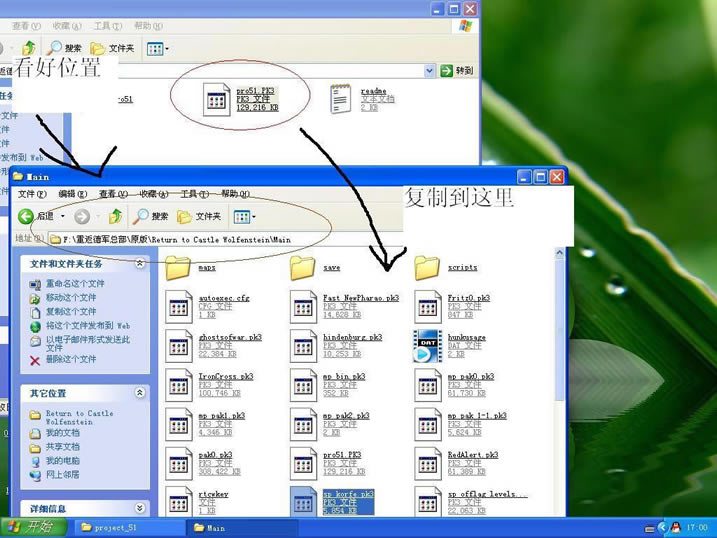Switch to Main taskbar button
The height and width of the screenshot is (538, 717).
(x=241, y=528)
